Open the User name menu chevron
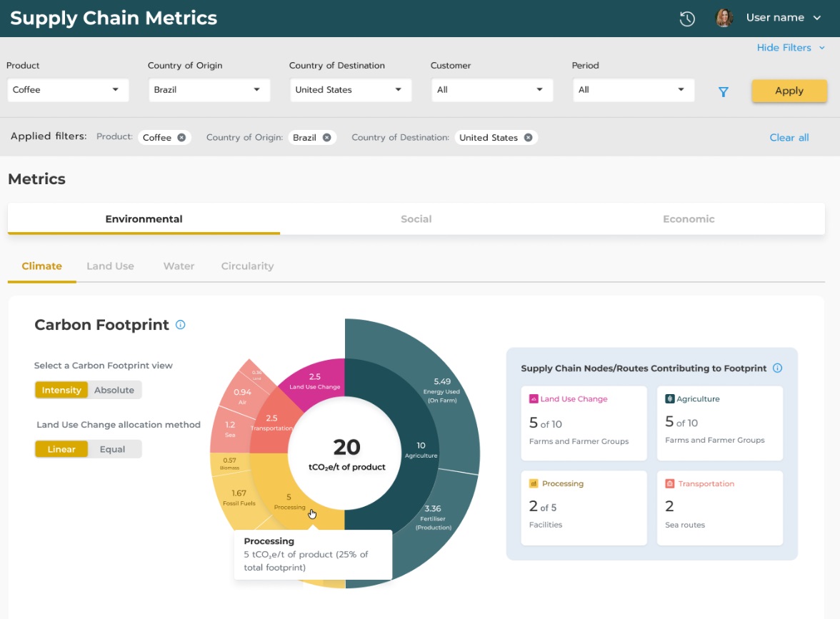This screenshot has height=619, width=840. tap(817, 18)
